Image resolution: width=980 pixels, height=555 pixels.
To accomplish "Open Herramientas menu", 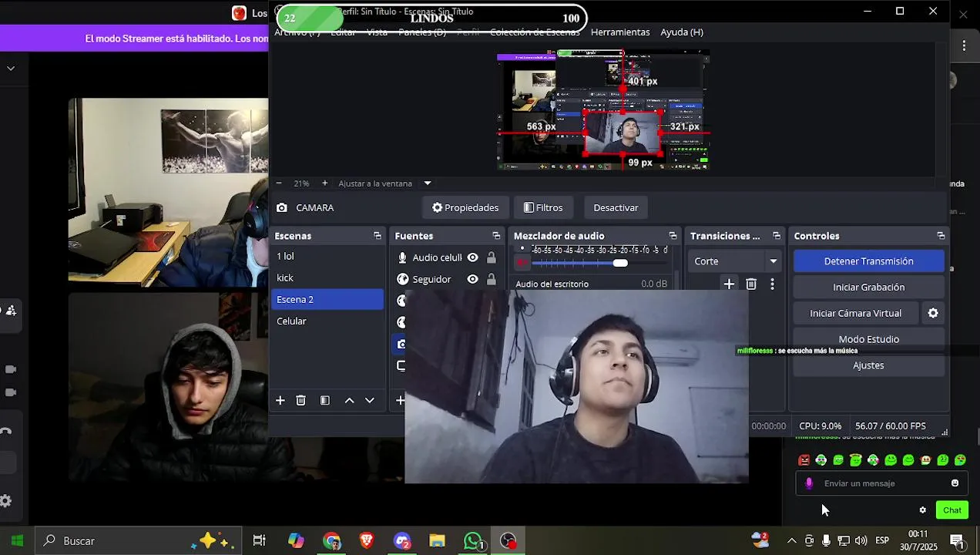I will (x=620, y=32).
